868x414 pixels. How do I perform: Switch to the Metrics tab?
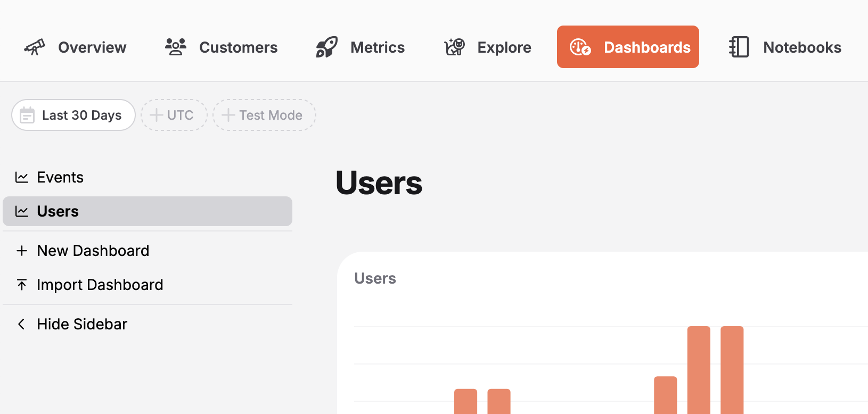(x=361, y=47)
